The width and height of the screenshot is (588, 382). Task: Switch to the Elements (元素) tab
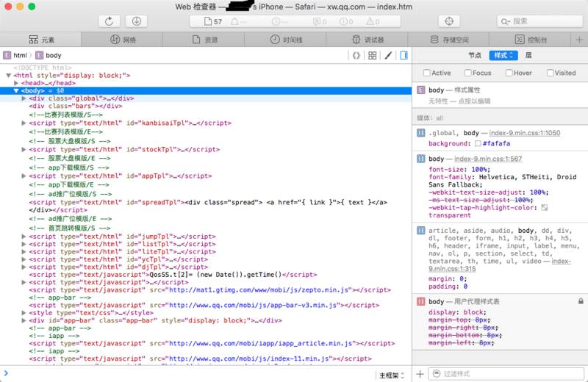pyautogui.click(x=40, y=40)
